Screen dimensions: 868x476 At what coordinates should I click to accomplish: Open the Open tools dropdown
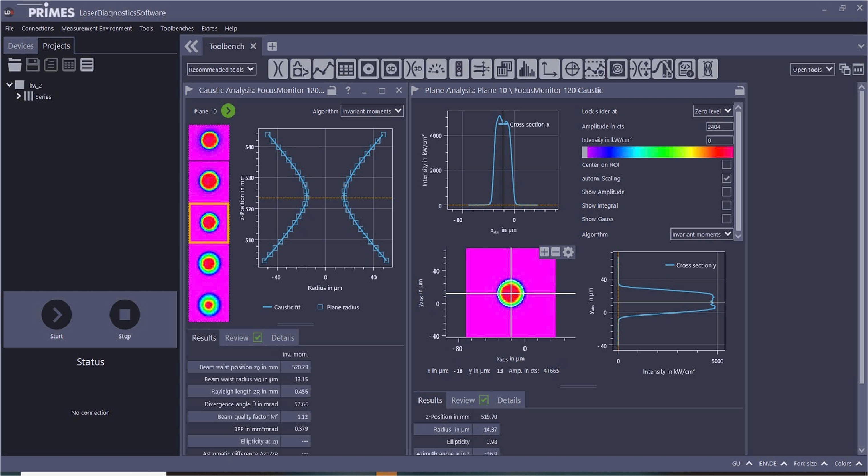(x=812, y=69)
